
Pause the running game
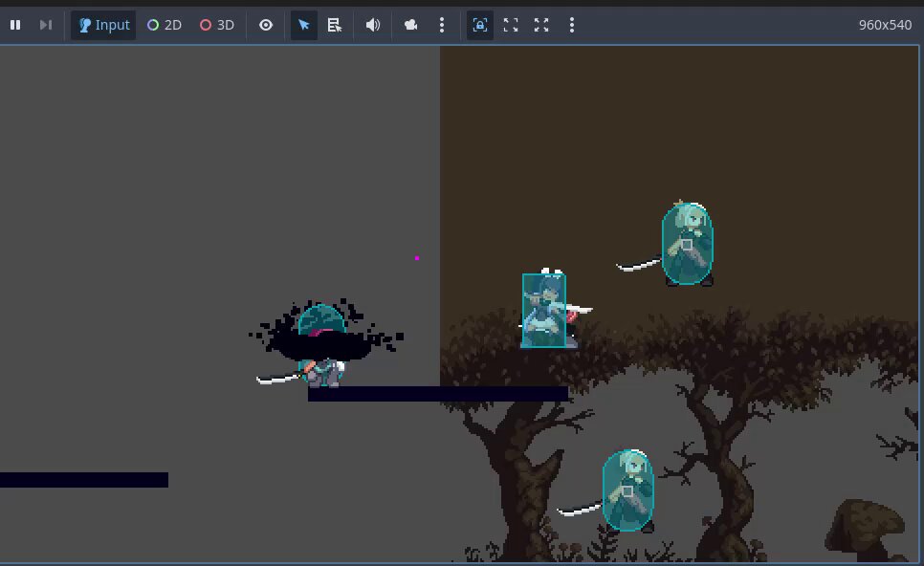click(x=15, y=25)
